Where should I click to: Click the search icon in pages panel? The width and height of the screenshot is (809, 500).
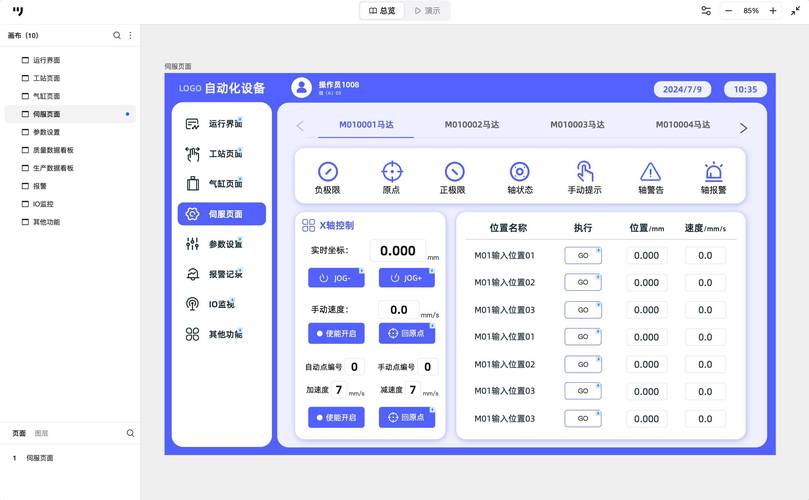coord(130,433)
